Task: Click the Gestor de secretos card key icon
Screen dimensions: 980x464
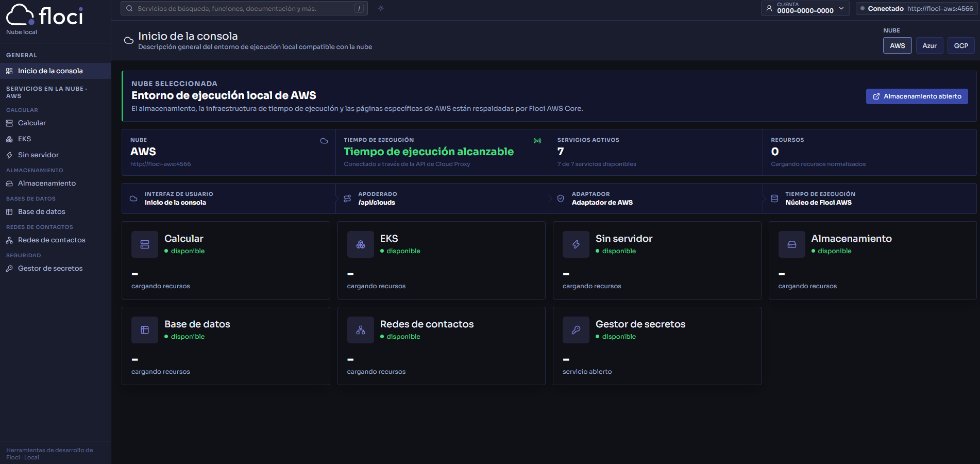Action: (576, 330)
